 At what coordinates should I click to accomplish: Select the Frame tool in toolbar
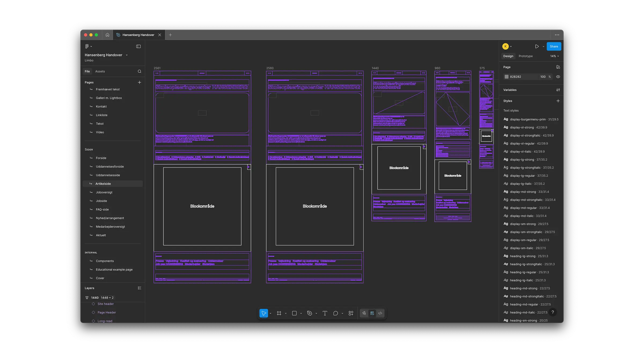point(279,313)
